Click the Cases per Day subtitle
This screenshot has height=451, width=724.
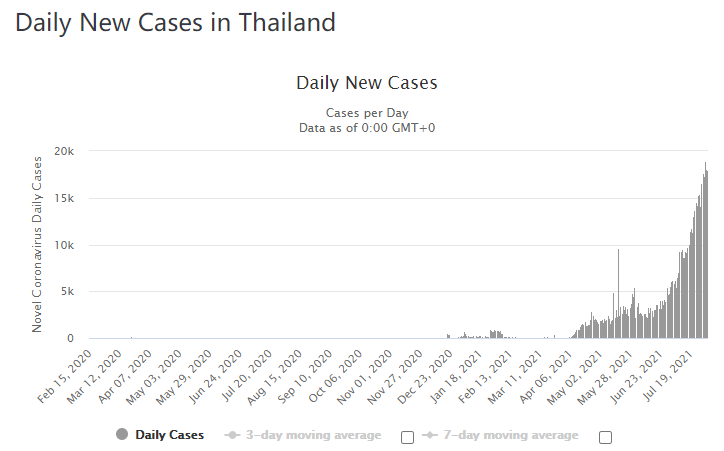pos(367,113)
